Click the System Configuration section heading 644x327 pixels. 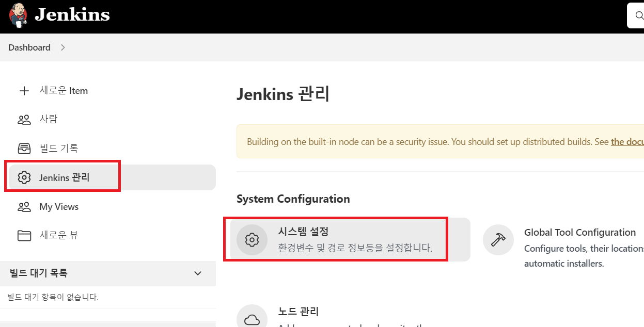(293, 199)
